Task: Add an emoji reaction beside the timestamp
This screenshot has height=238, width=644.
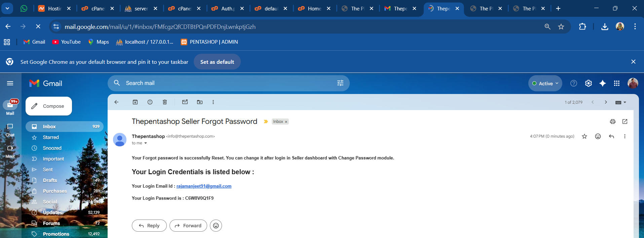Action: [x=598, y=136]
